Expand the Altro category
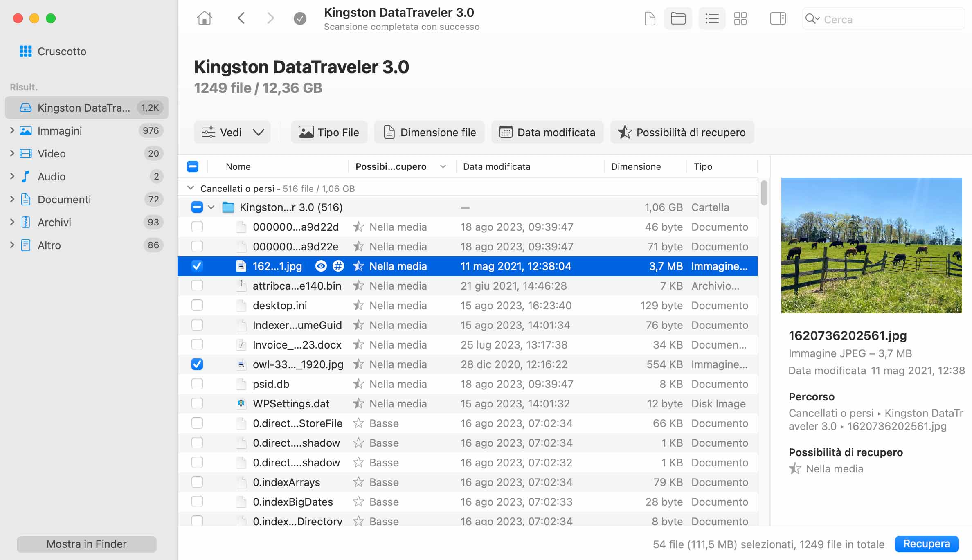Image resolution: width=972 pixels, height=560 pixels. click(x=12, y=245)
